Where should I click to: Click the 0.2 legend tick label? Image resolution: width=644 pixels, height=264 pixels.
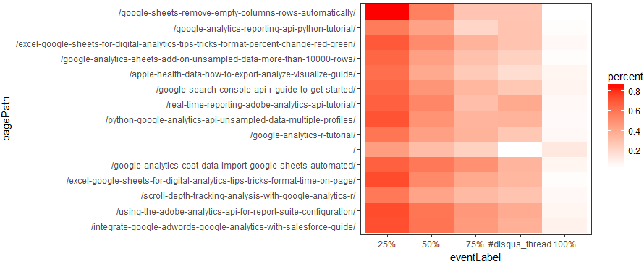coord(635,151)
